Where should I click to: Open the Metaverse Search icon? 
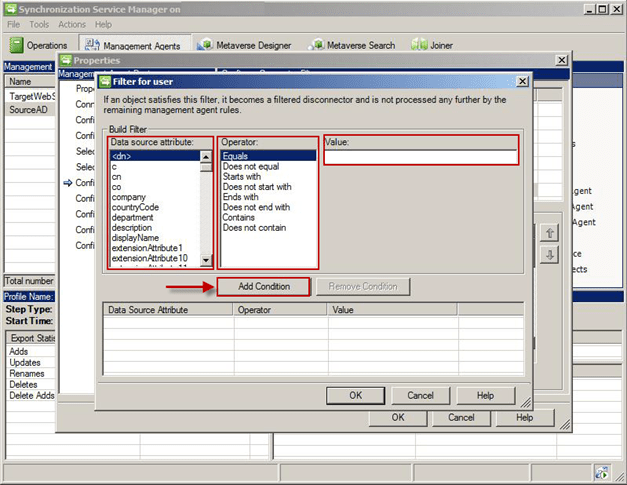point(318,45)
